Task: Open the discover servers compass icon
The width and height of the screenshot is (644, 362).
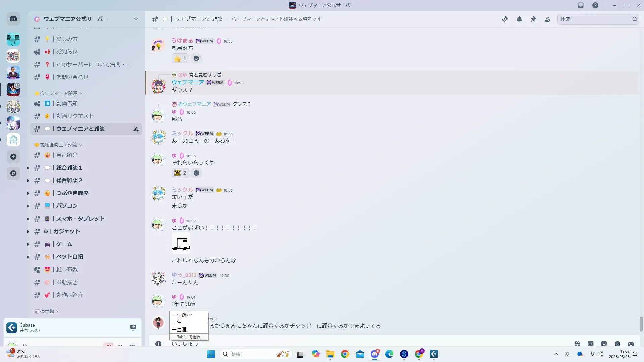Action: (13, 173)
